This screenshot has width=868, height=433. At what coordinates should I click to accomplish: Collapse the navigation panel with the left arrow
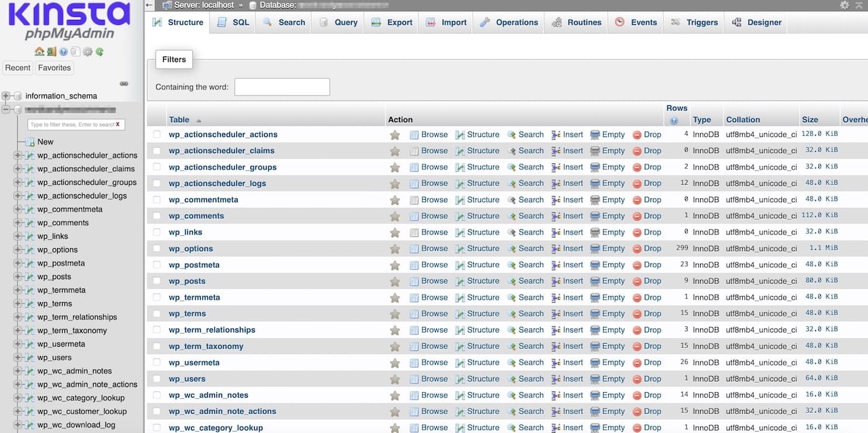pos(148,5)
